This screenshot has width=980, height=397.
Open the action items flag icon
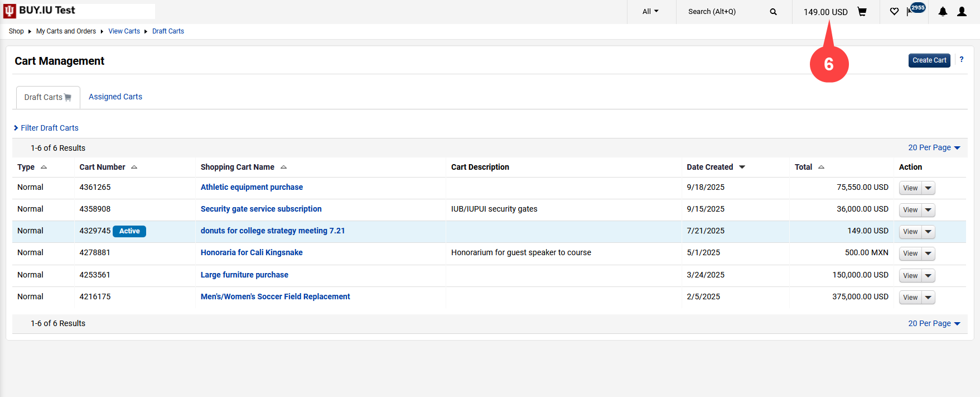coord(910,12)
